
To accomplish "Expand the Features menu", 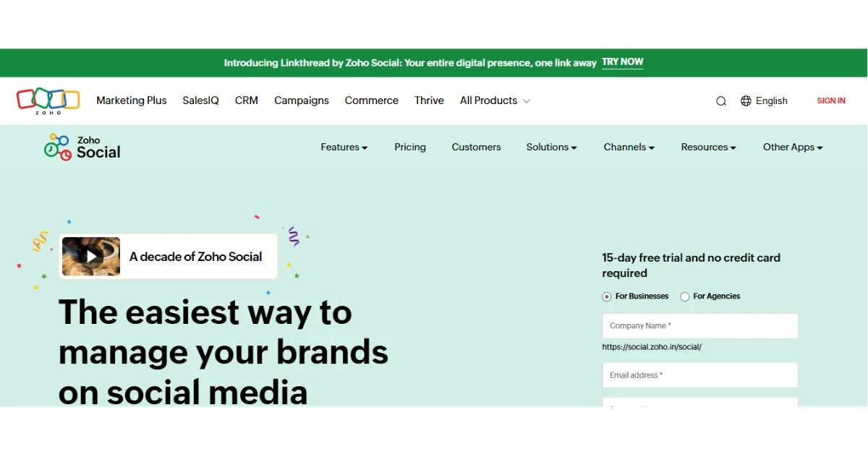I will (344, 147).
